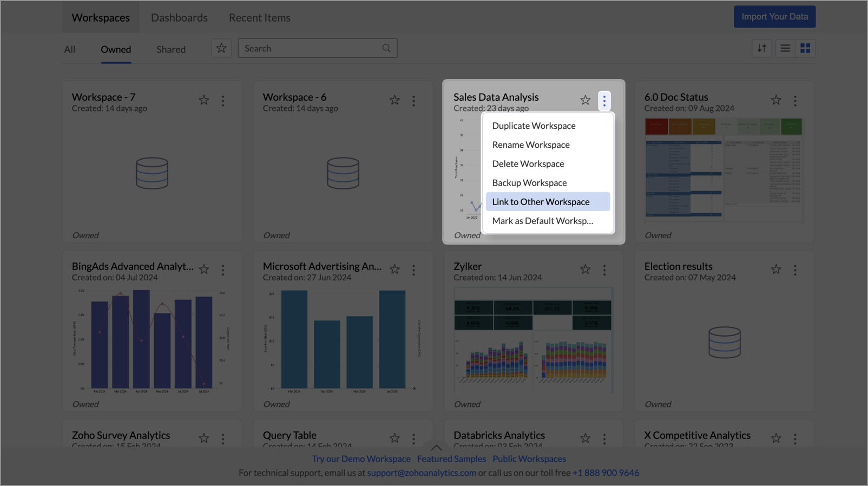Choose Duplicate Workspace from the menu
The width and height of the screenshot is (868, 486).
[534, 126]
